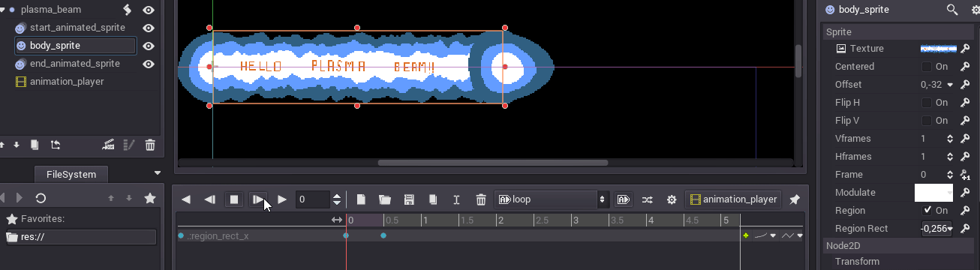Remove the current animation trash icon
Image resolution: width=980 pixels, height=270 pixels.
pos(481,199)
